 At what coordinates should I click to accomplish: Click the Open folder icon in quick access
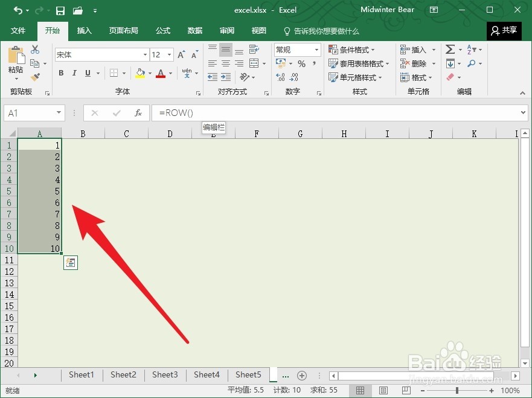point(78,10)
